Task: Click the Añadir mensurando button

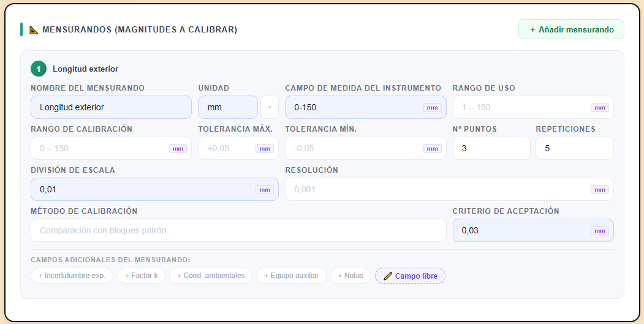Action: (571, 29)
